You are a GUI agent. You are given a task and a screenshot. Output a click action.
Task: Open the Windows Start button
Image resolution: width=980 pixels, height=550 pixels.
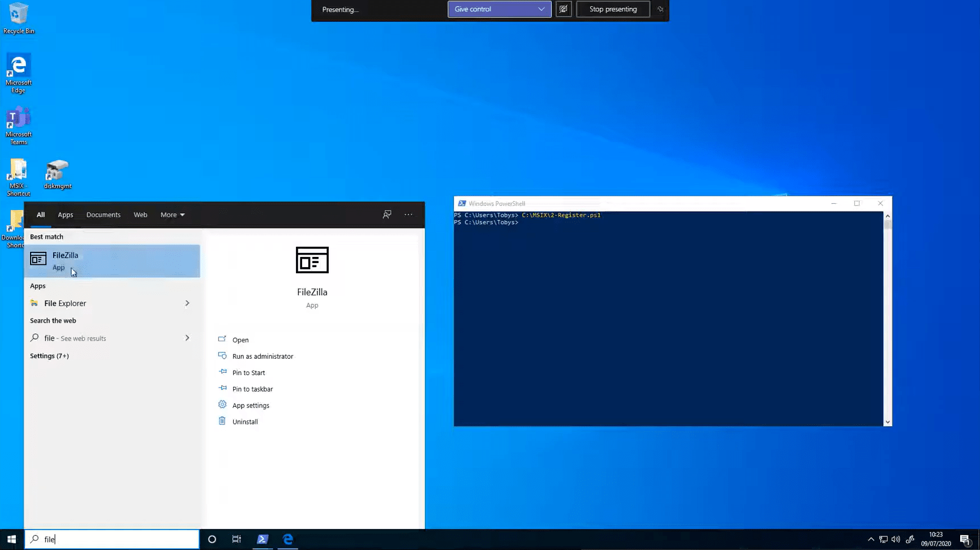click(x=12, y=539)
